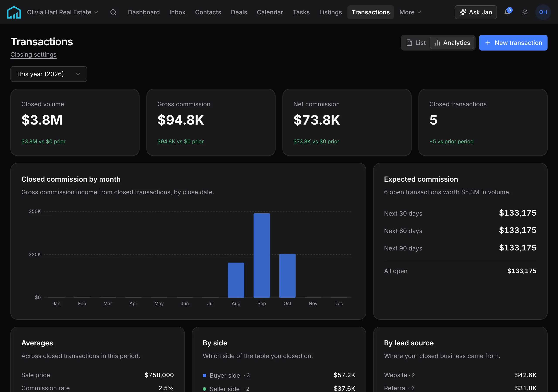Screen dimensions: 558x392
Task: Click the Closed transactions 5 card
Action: (x=483, y=122)
